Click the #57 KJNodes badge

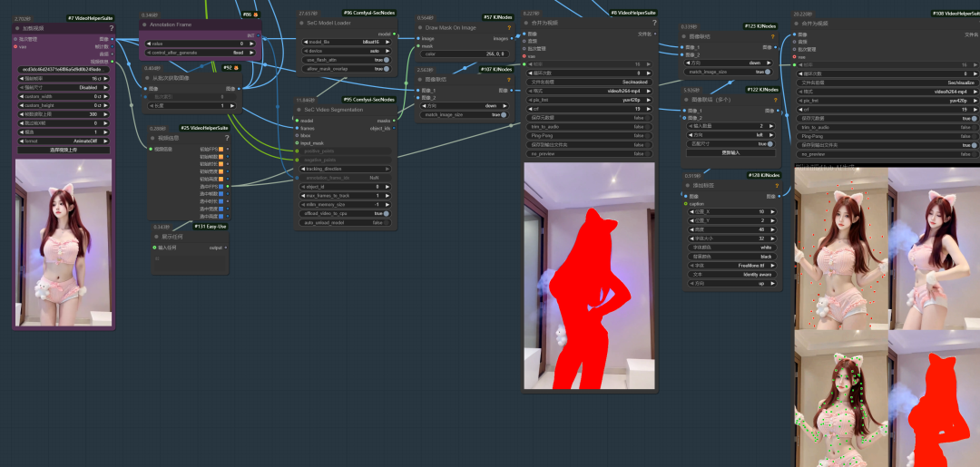point(497,17)
